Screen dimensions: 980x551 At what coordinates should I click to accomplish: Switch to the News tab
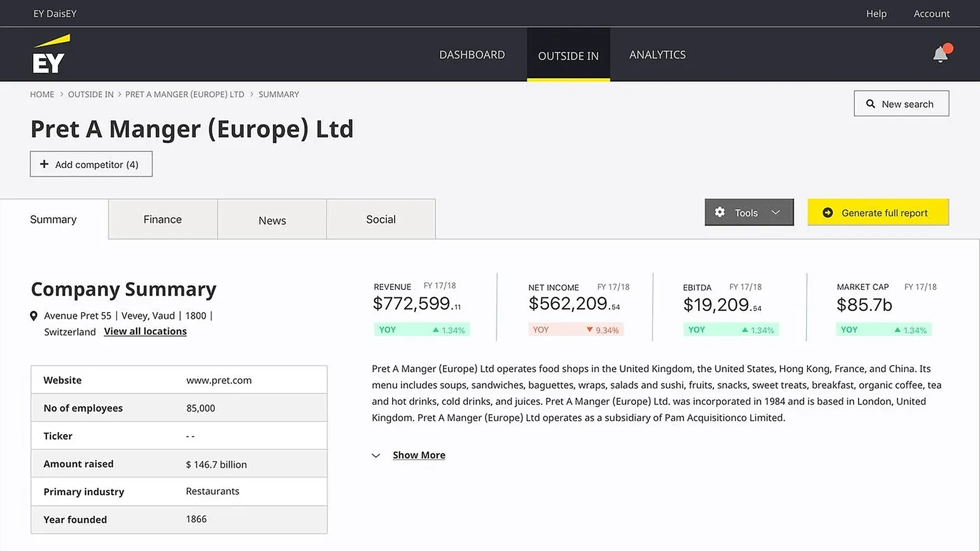pos(272,219)
